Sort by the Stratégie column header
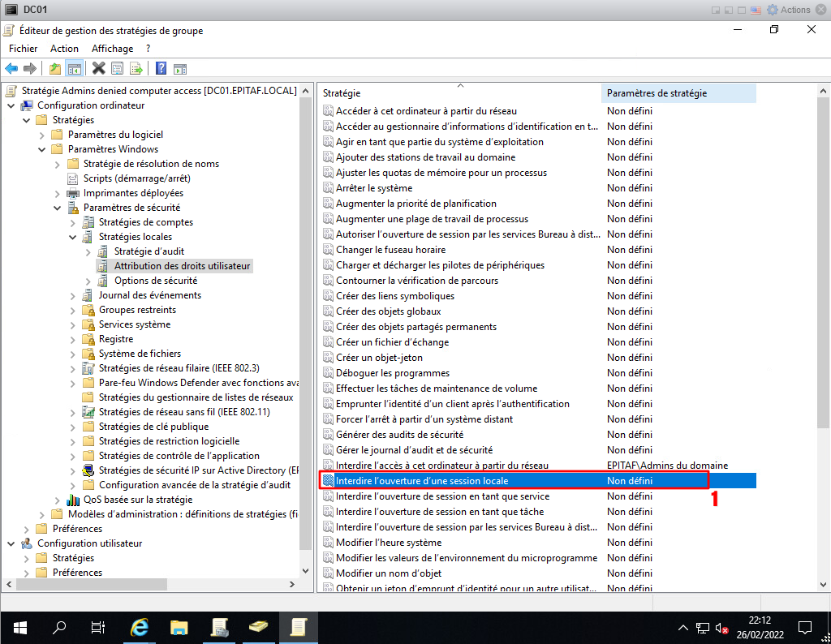This screenshot has height=644, width=831. click(459, 93)
